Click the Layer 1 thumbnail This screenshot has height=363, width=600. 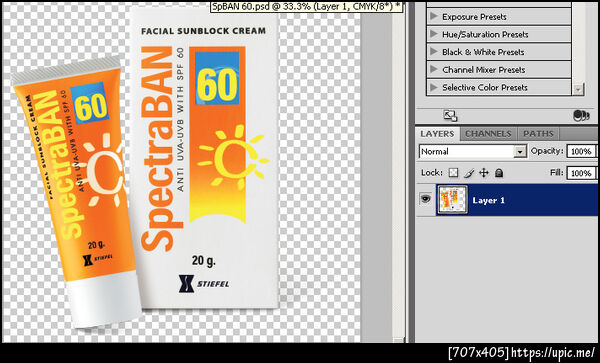[x=452, y=200]
